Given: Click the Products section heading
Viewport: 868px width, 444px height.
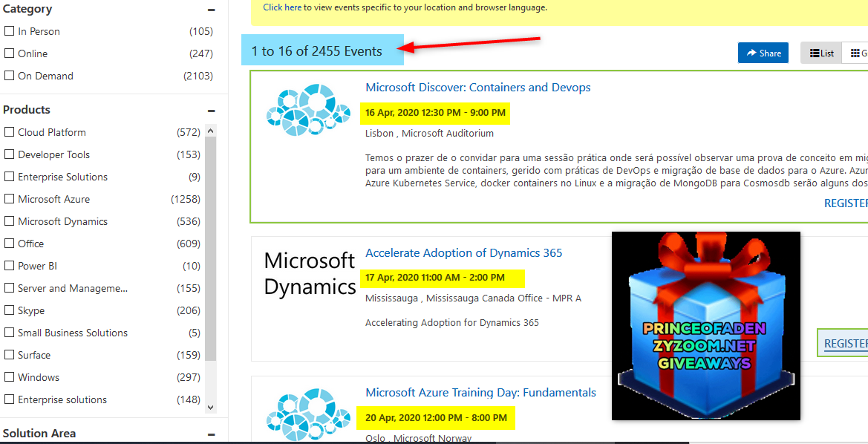Looking at the screenshot, I should pyautogui.click(x=27, y=110).
